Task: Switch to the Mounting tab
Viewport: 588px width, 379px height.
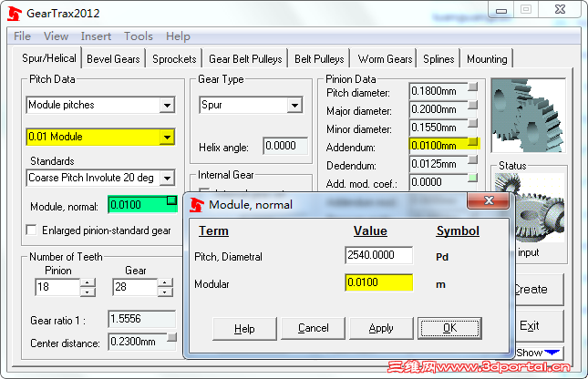Action: coord(487,59)
